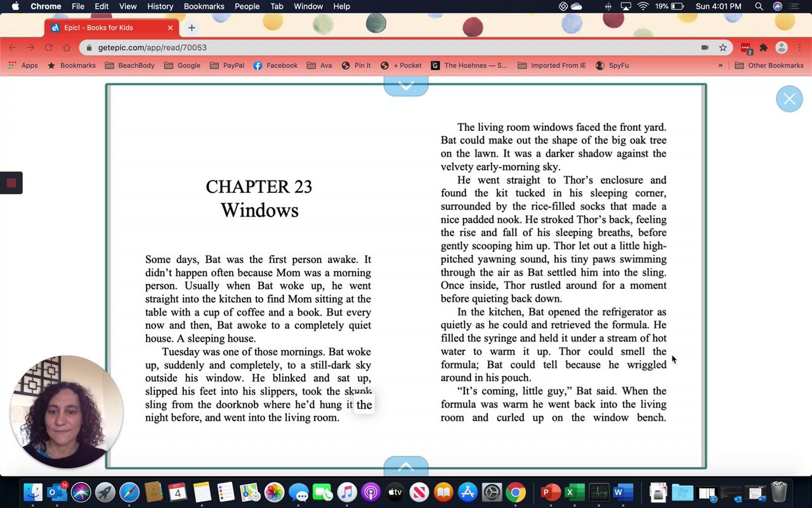Screen dimensions: 812x508
Task: Go to the next page using the bottom up-chevron tab
Action: (x=406, y=466)
